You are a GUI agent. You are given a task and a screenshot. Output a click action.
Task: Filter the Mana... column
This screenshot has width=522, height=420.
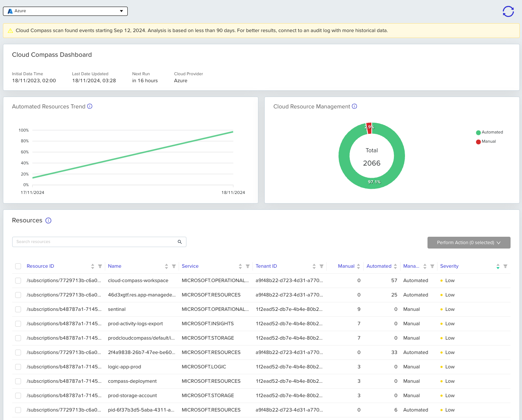pos(432,266)
